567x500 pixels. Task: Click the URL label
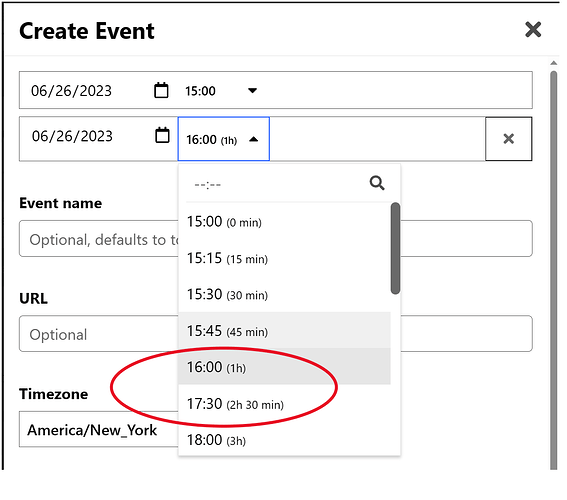click(33, 299)
